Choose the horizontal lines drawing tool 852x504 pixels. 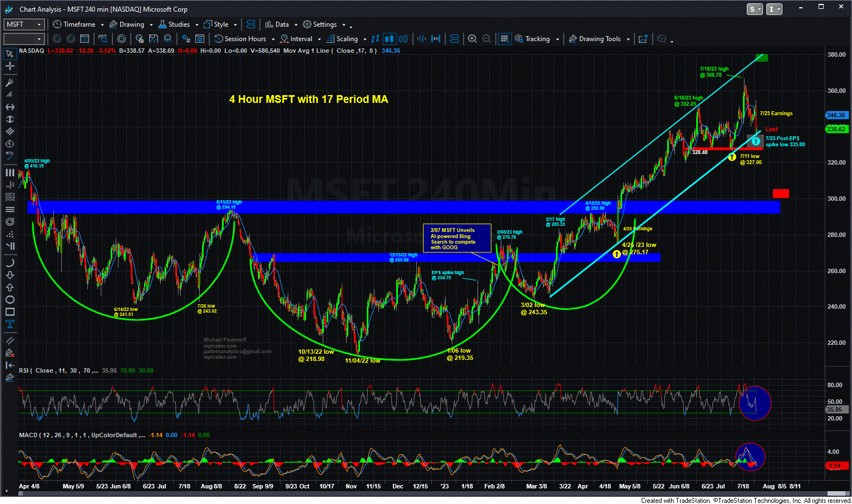9,209
